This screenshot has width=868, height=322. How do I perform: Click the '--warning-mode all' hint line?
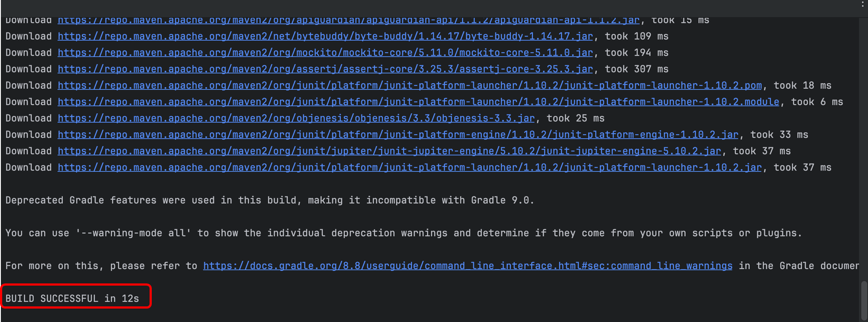pos(404,233)
